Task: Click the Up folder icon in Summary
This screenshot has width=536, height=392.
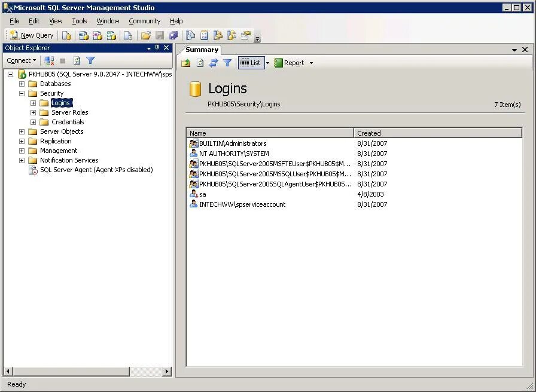Action: (x=186, y=63)
